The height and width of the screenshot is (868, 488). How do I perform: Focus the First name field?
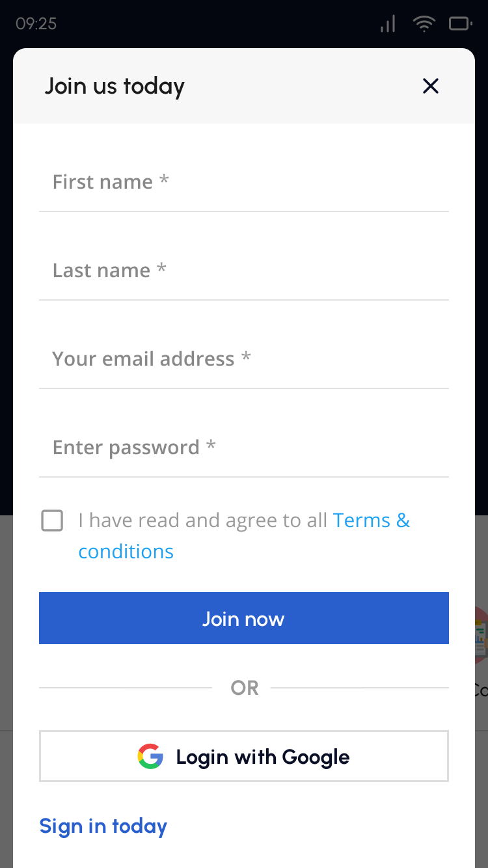244,182
